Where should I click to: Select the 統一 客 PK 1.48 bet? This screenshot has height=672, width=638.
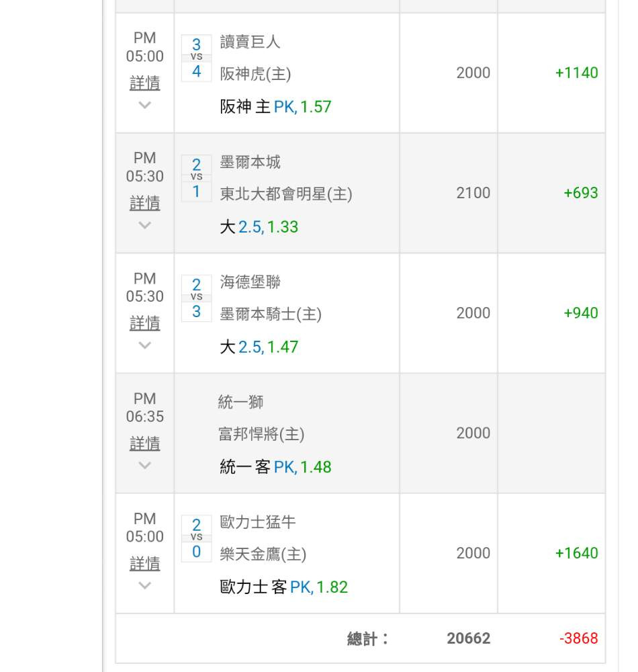coord(275,467)
